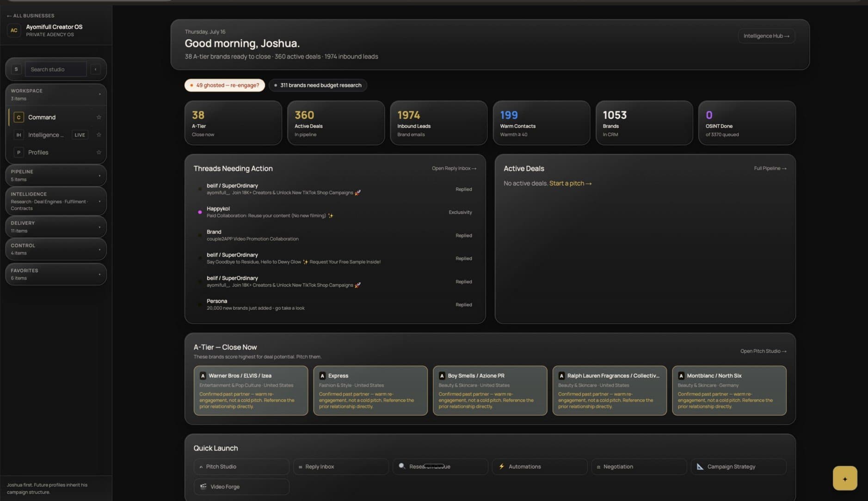Open Pitch Studio link in A-Tier
Viewport: 868px width, 501px height.
tap(763, 351)
